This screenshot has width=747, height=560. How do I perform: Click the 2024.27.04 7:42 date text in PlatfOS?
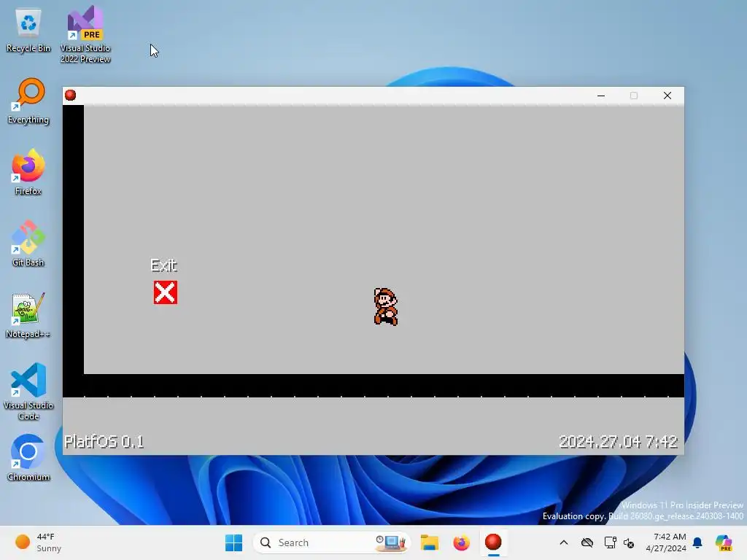[x=618, y=442]
